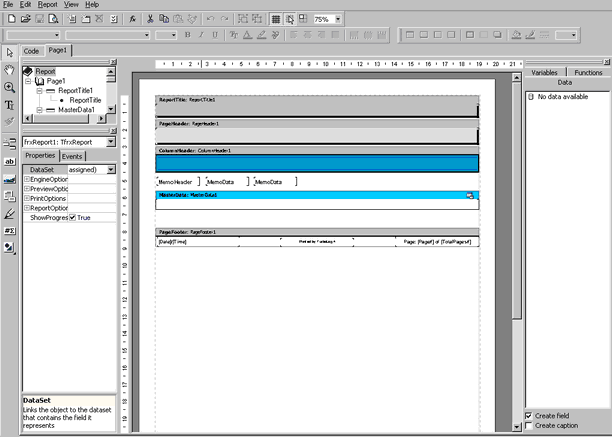Toggle Align to grid button
This screenshot has height=437, width=612.
pos(290,19)
